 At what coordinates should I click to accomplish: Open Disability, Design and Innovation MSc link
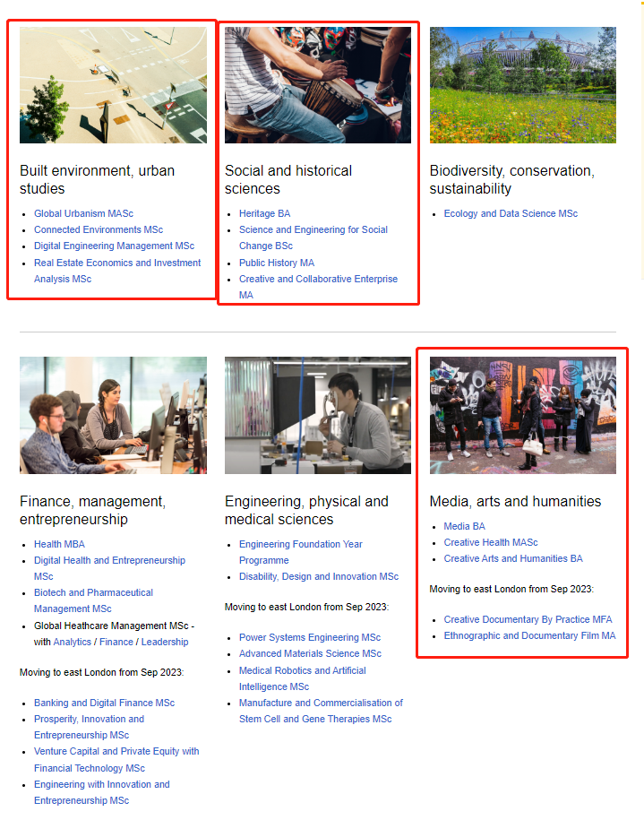click(x=318, y=576)
